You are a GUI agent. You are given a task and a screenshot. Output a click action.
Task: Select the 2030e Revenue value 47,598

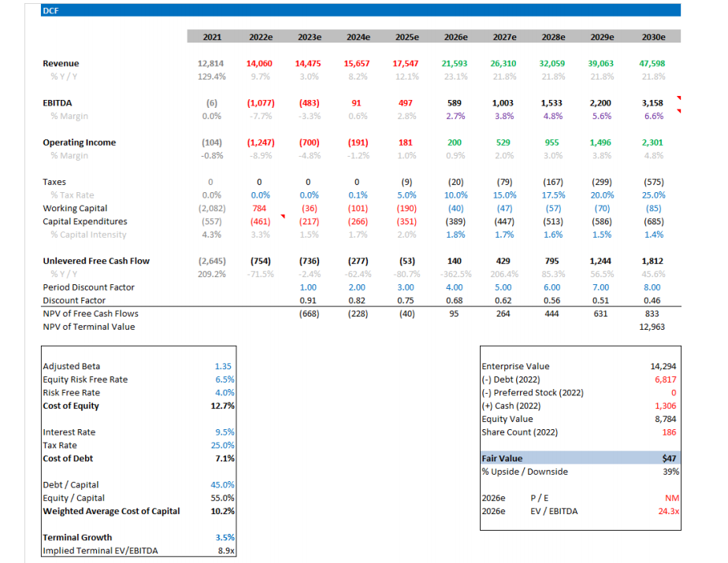click(652, 64)
